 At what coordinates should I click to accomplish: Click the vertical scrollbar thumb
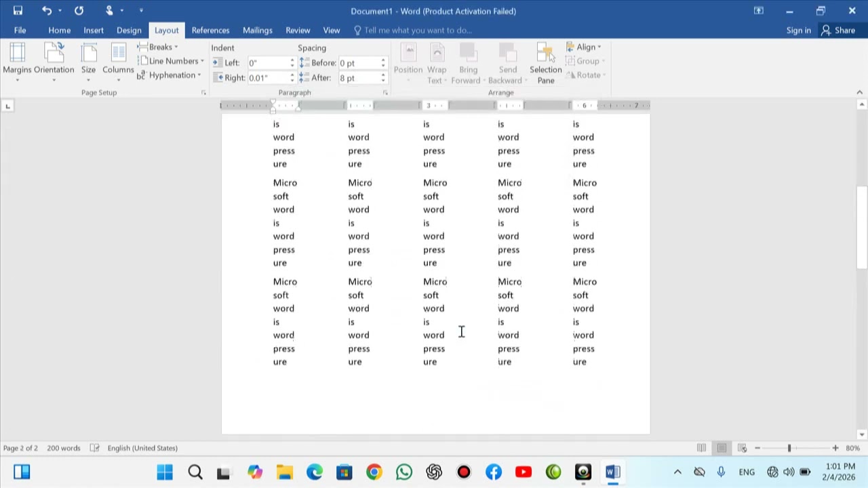pos(862,227)
